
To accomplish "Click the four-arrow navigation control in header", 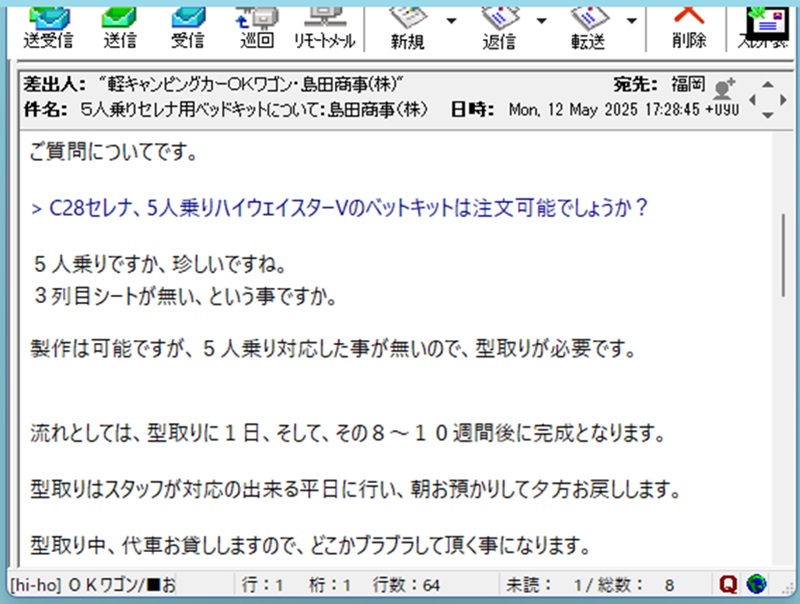I will [x=767, y=99].
